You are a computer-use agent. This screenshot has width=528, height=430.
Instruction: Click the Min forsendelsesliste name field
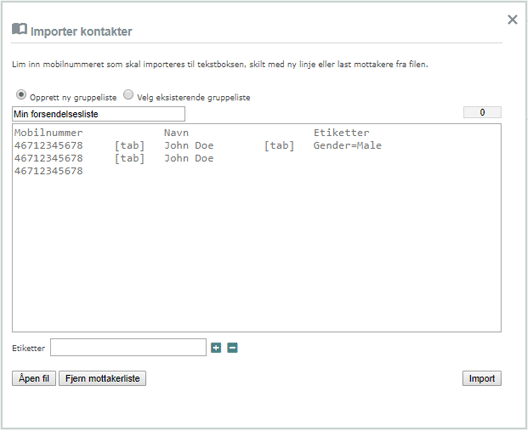(98, 114)
